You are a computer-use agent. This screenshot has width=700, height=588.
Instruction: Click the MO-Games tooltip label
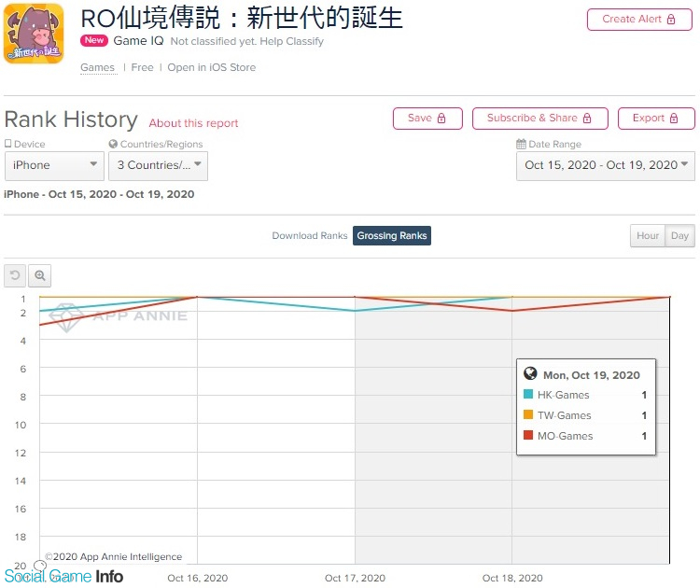(566, 436)
